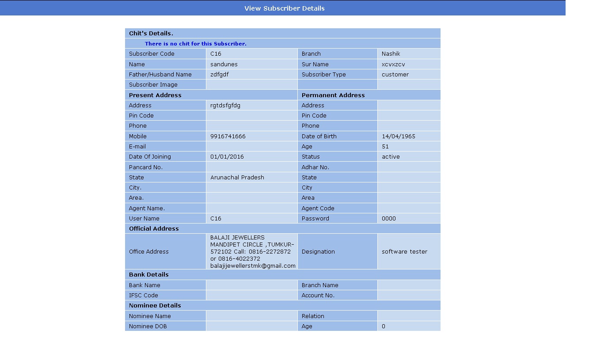Viewport: 608px width, 364px height.
Task: Click the Account No. label
Action: pyautogui.click(x=318, y=296)
